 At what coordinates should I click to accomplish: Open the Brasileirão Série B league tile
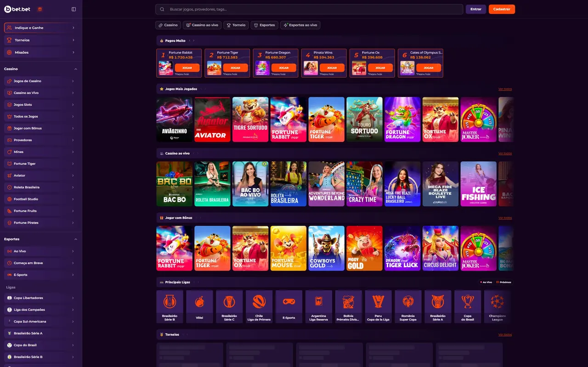click(170, 307)
